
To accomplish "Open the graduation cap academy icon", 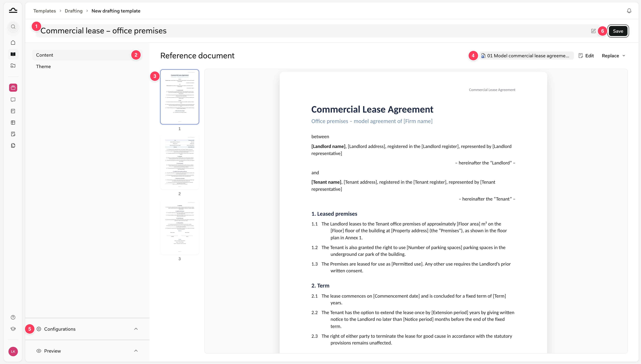I will 13,329.
